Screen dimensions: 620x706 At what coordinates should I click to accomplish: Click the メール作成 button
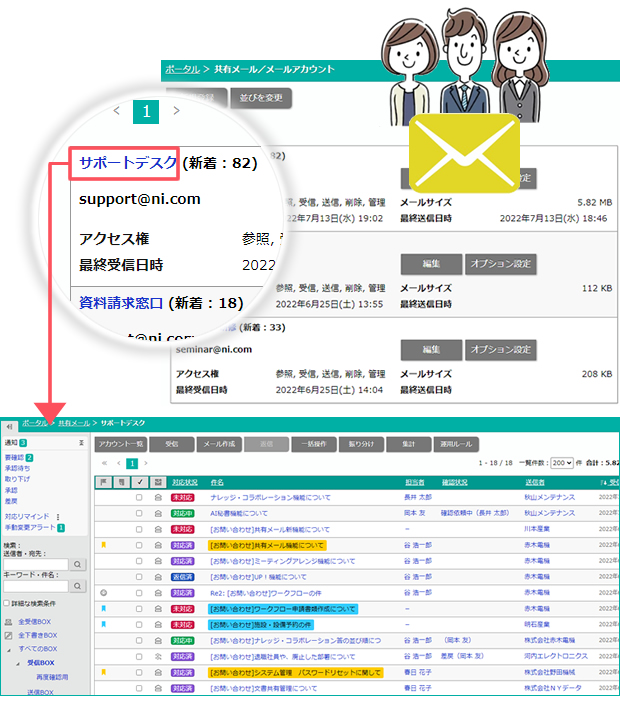coord(221,444)
